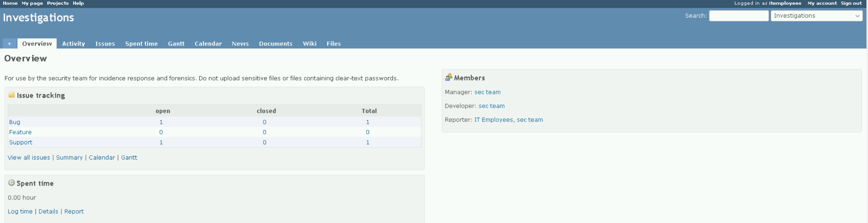Click the Summary link under issue tracking
Image resolution: width=868 pixels, height=223 pixels.
point(69,157)
